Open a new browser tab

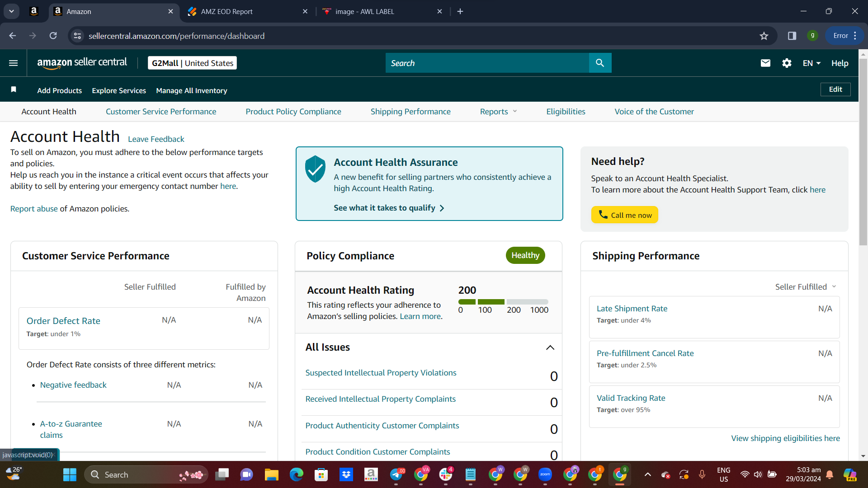pyautogui.click(x=460, y=11)
